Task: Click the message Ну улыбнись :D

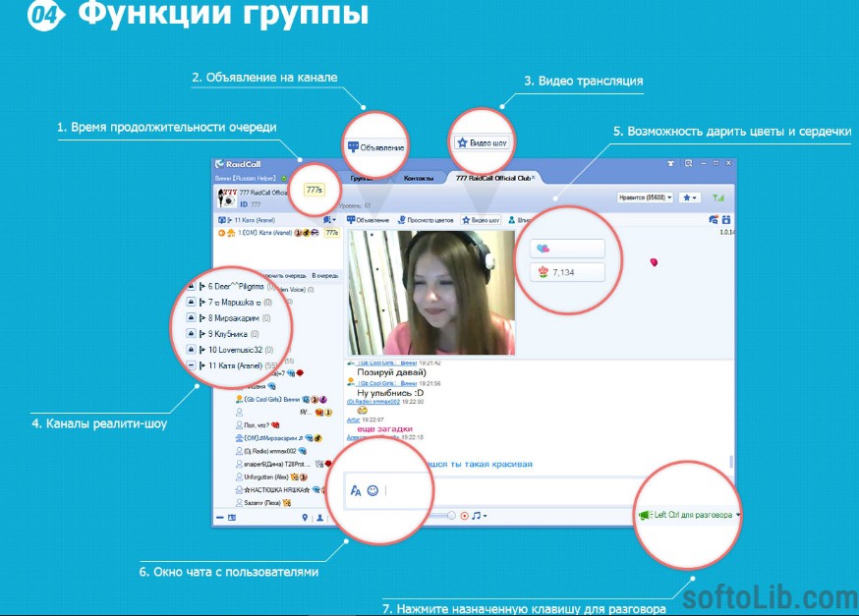Action: [x=390, y=393]
